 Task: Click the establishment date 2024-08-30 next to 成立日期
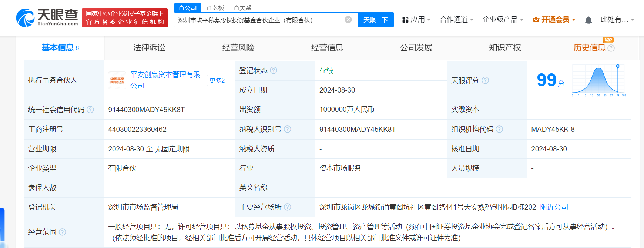coord(337,90)
